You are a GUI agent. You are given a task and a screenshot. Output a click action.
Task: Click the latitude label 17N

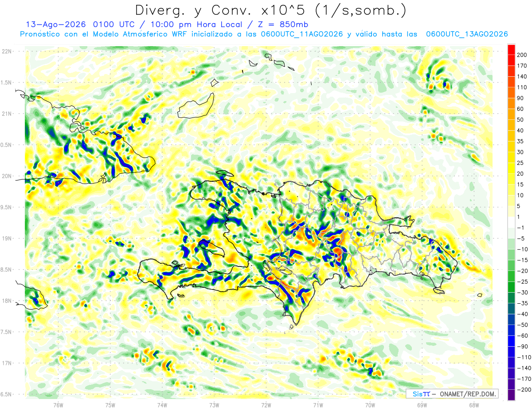pyautogui.click(x=6, y=363)
